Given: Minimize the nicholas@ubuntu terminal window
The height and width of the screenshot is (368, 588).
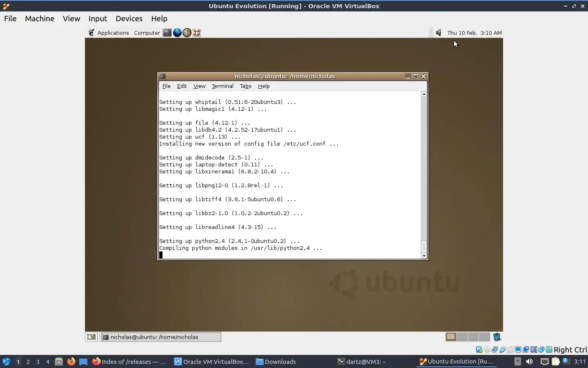Looking at the screenshot, I should pyautogui.click(x=408, y=76).
